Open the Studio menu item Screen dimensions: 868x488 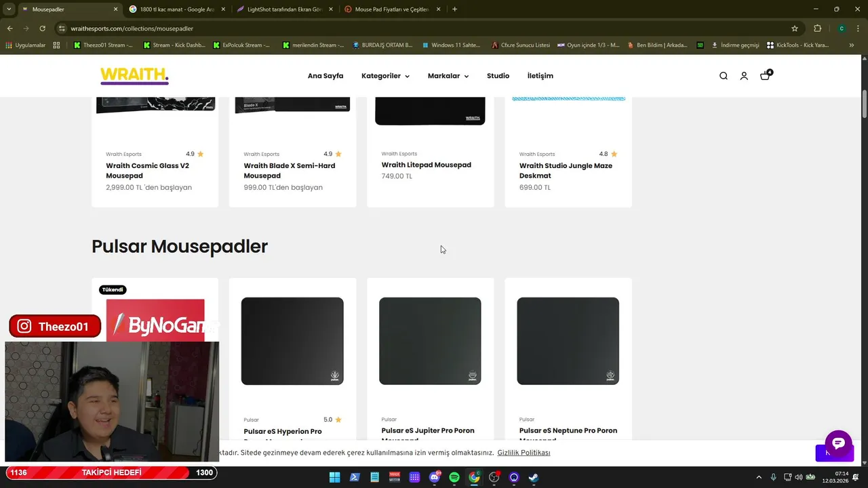pos(498,76)
